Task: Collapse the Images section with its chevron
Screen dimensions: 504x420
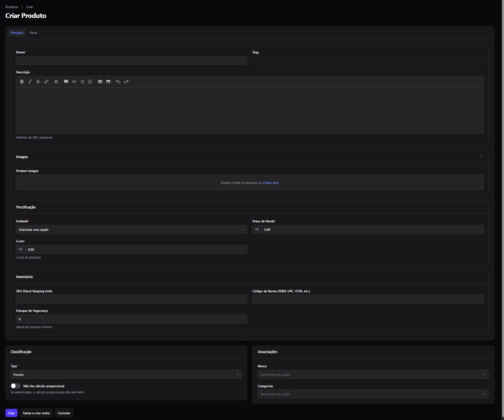Action: (481, 157)
